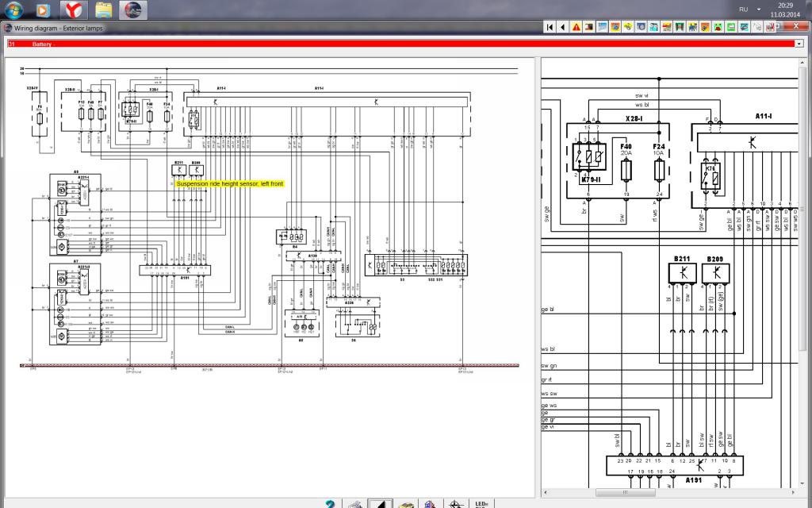Click the Windows Start orb
Screen dimensions: 812x508
pyautogui.click(x=13, y=10)
